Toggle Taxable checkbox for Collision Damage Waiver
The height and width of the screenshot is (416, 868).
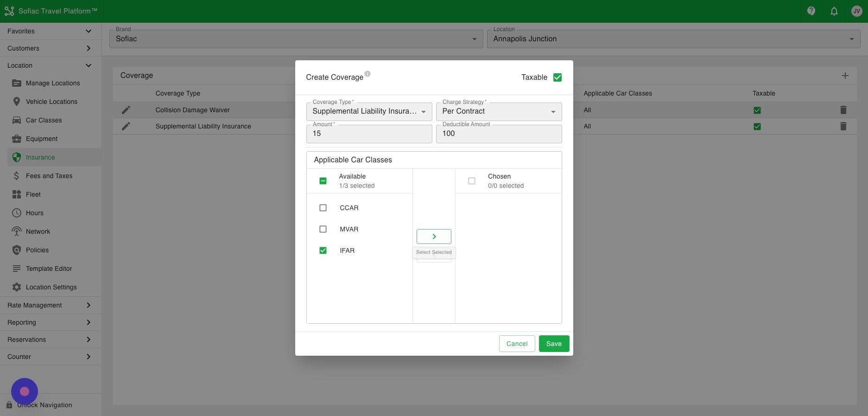[757, 110]
